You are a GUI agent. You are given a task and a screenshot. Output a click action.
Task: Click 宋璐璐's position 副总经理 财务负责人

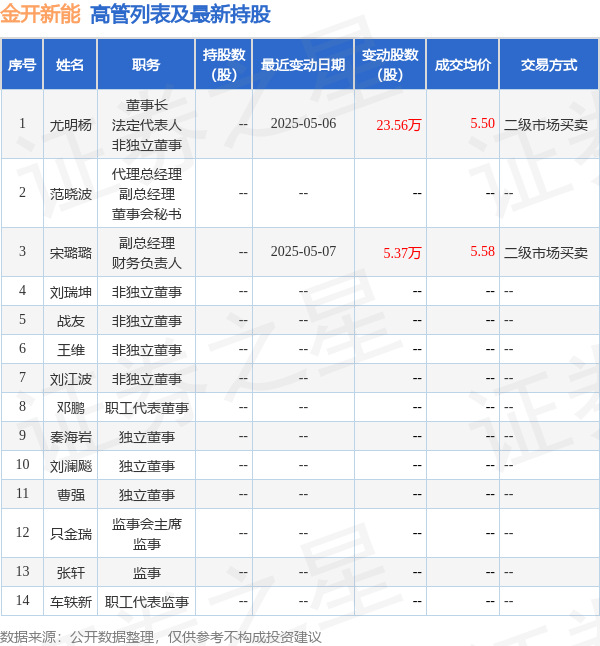(146, 253)
